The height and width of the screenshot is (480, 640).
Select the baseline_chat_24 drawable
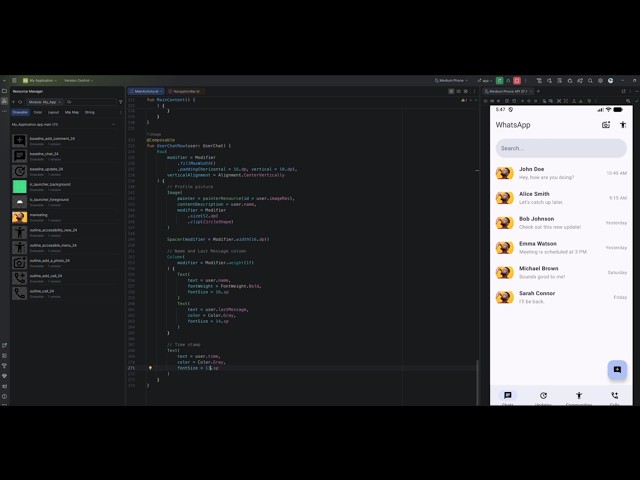(65, 156)
